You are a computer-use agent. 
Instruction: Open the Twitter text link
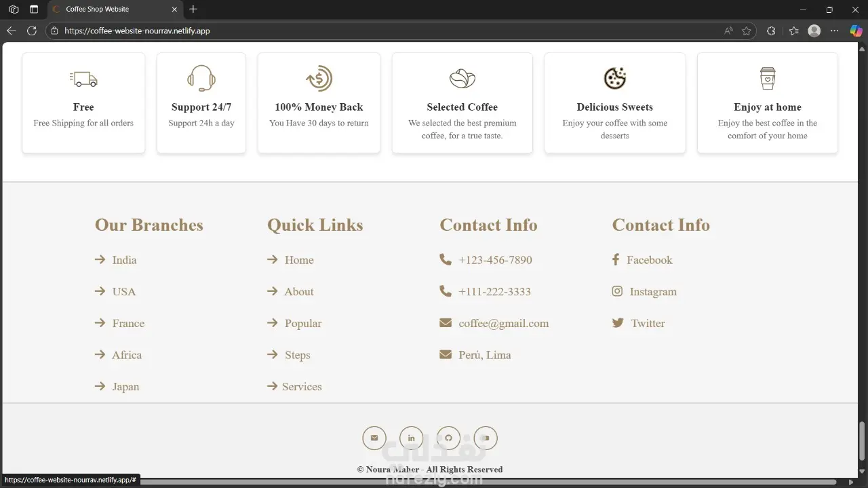648,324
